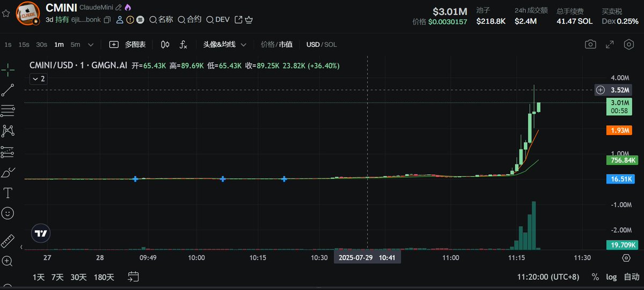Open chart settings hexagon icon

coord(629,44)
